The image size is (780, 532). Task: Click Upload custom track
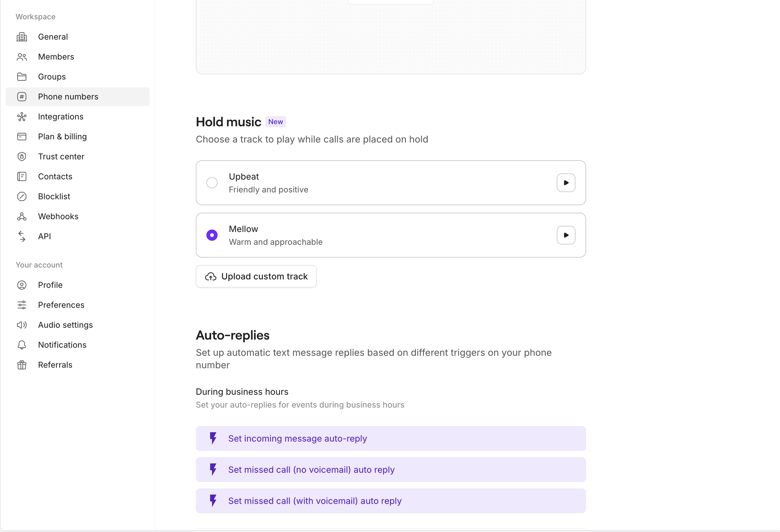256,276
